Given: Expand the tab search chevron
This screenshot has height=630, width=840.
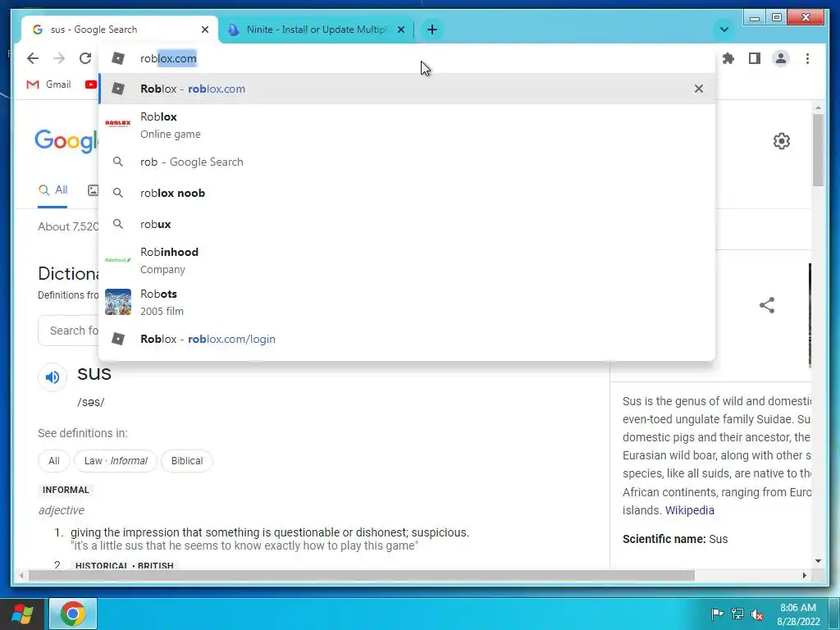Looking at the screenshot, I should [x=724, y=30].
